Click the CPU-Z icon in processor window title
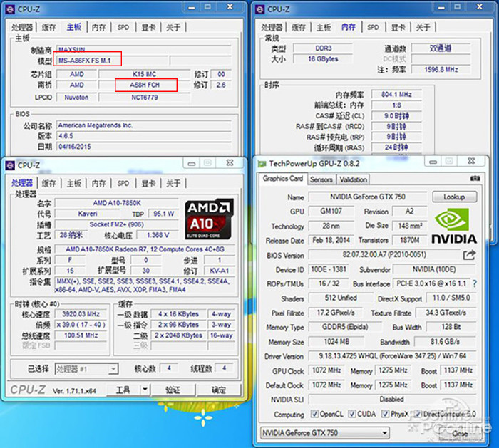This screenshot has height=448, width=499. click(x=10, y=165)
